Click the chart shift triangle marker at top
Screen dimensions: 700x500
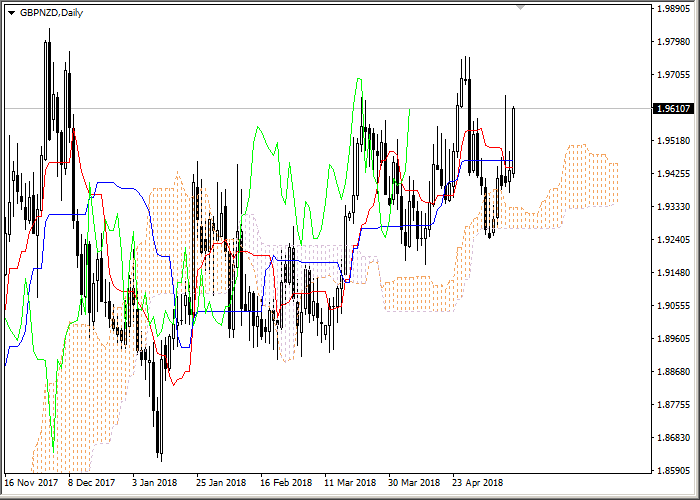click(x=520, y=7)
